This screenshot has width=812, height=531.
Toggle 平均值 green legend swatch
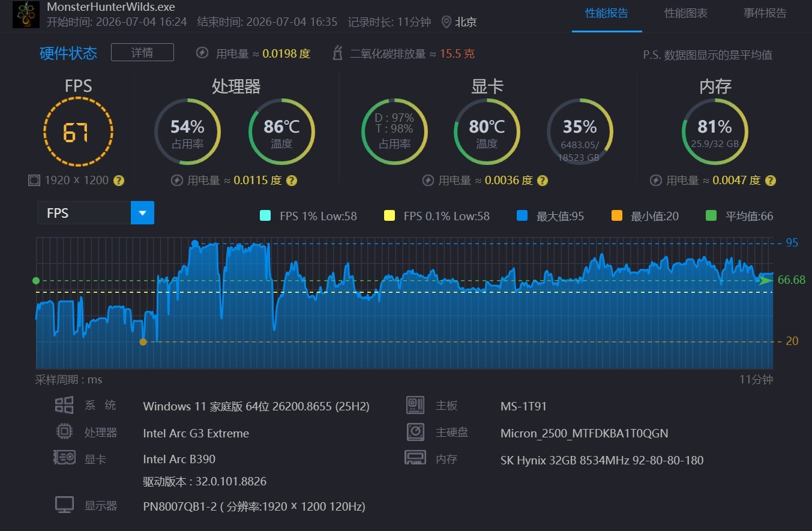(x=711, y=216)
